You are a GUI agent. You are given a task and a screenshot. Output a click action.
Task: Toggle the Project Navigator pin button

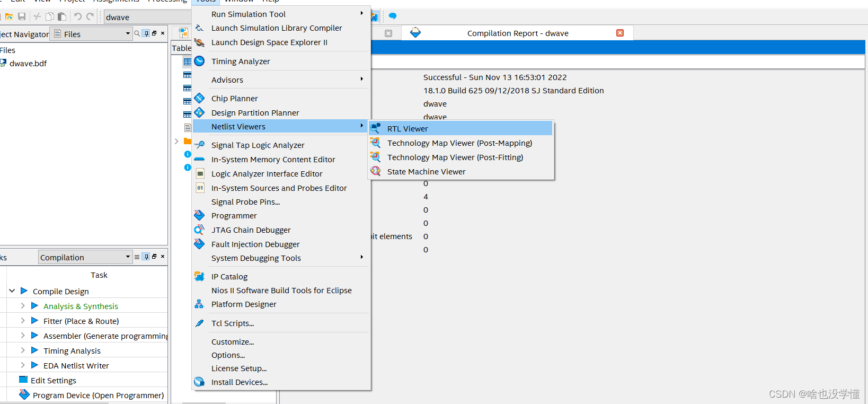[146, 33]
